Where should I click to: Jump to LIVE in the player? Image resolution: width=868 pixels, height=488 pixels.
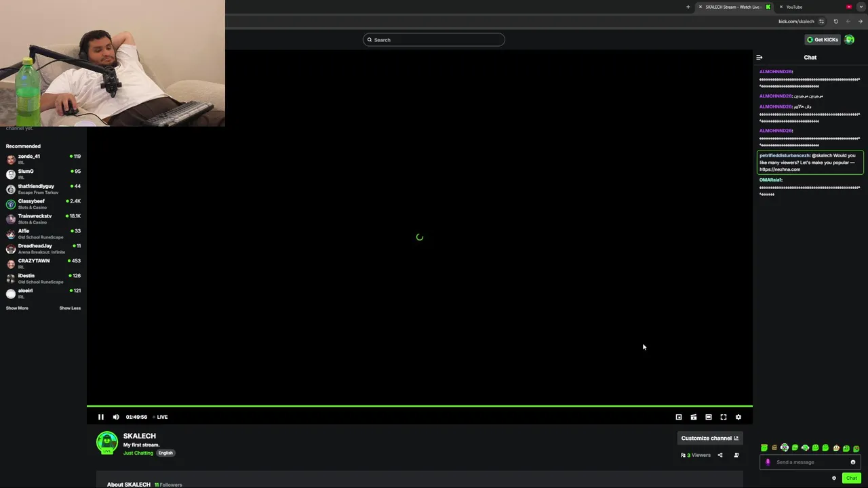pos(160,417)
